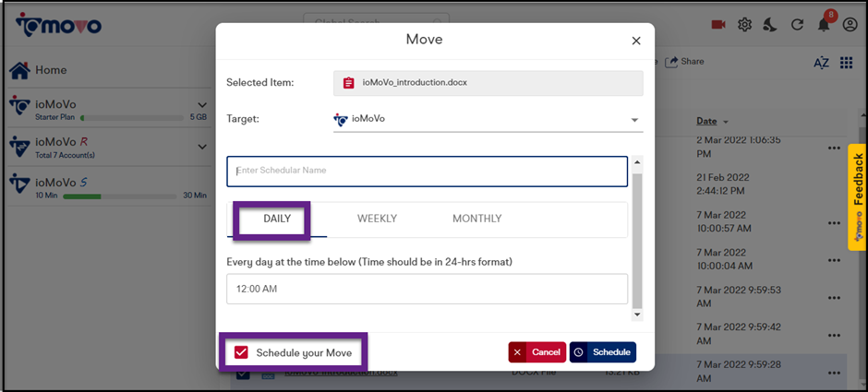
Task: Click the Schedule button
Action: pyautogui.click(x=602, y=352)
